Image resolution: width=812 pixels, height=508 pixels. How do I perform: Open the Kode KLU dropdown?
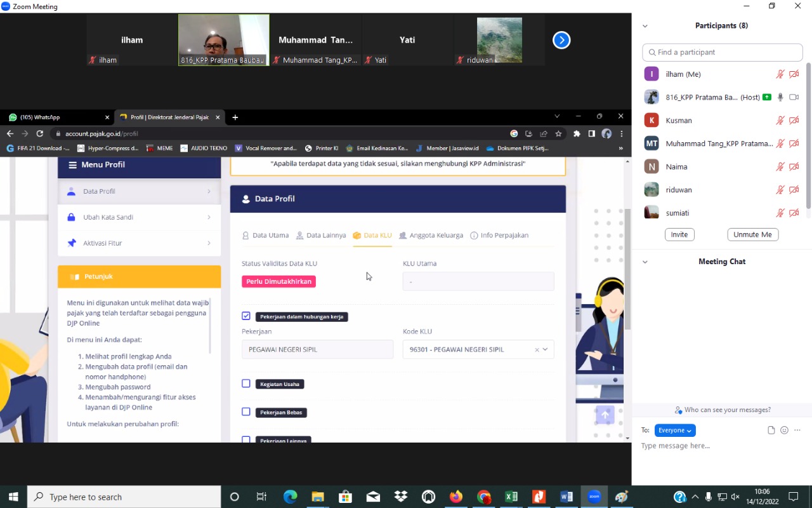[544, 349]
